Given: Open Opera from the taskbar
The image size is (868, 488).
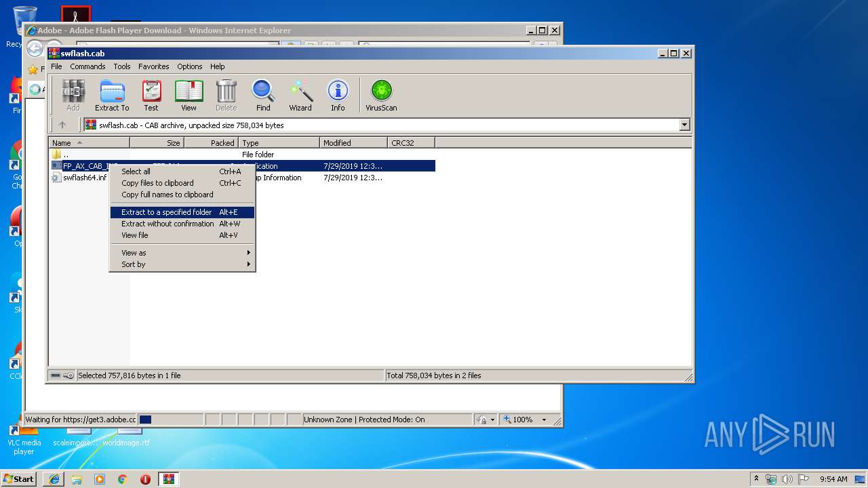Looking at the screenshot, I should click(x=145, y=479).
